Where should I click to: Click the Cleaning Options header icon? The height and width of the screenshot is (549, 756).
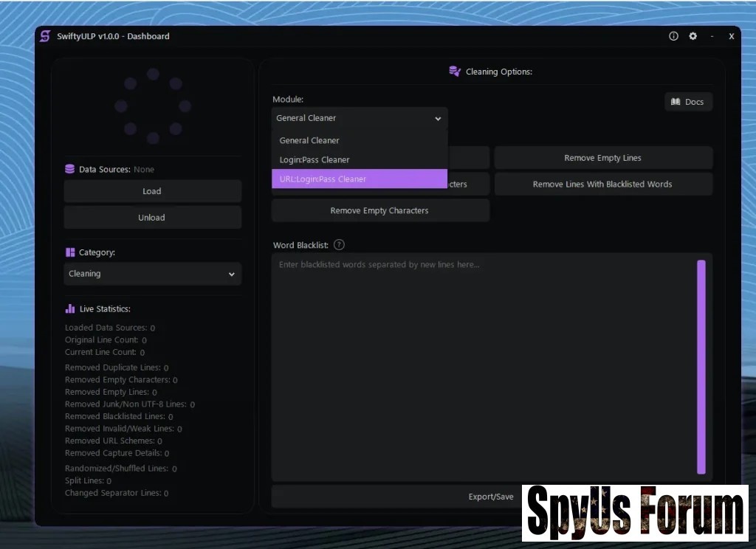coord(455,72)
